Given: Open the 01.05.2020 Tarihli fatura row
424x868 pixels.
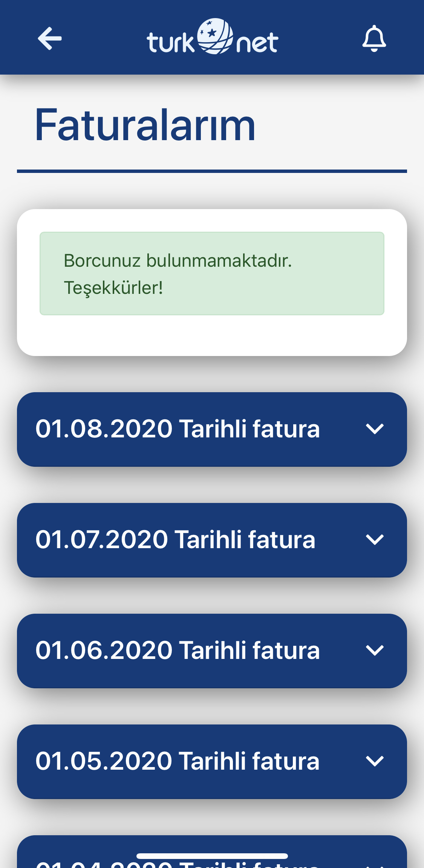Looking at the screenshot, I should pos(212,762).
